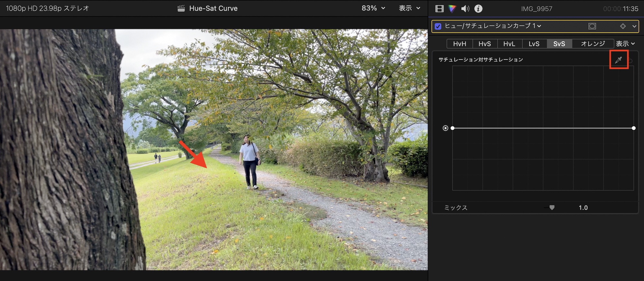Open the video inspector film icon
This screenshot has height=281, width=644.
tap(439, 9)
